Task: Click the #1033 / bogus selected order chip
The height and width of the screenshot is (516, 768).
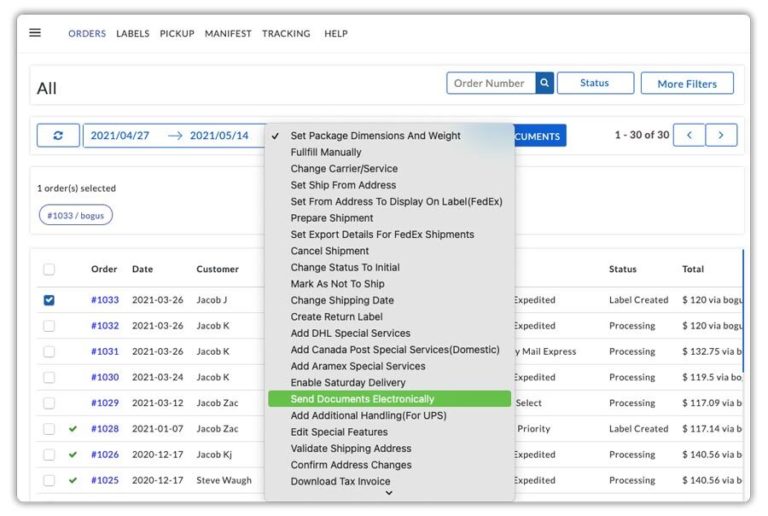Action: click(75, 215)
